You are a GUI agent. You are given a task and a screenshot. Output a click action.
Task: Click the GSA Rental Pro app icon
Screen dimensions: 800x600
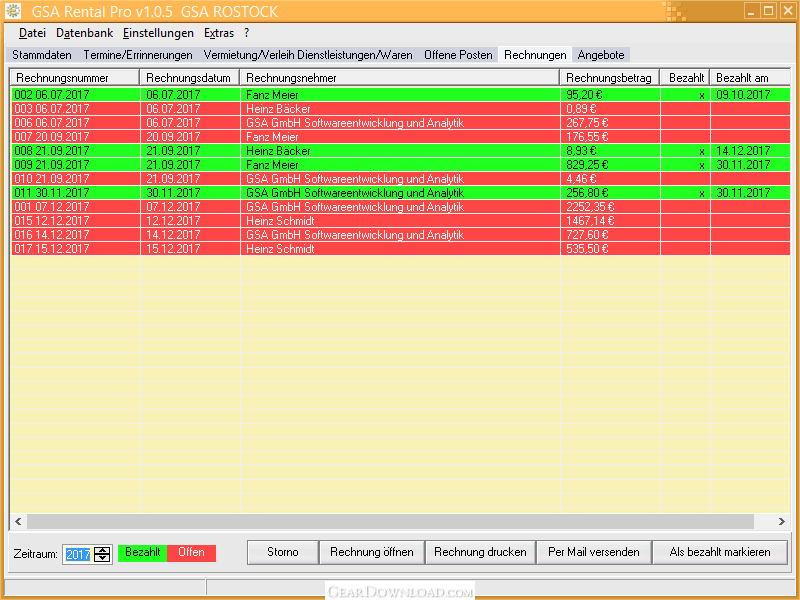point(13,11)
